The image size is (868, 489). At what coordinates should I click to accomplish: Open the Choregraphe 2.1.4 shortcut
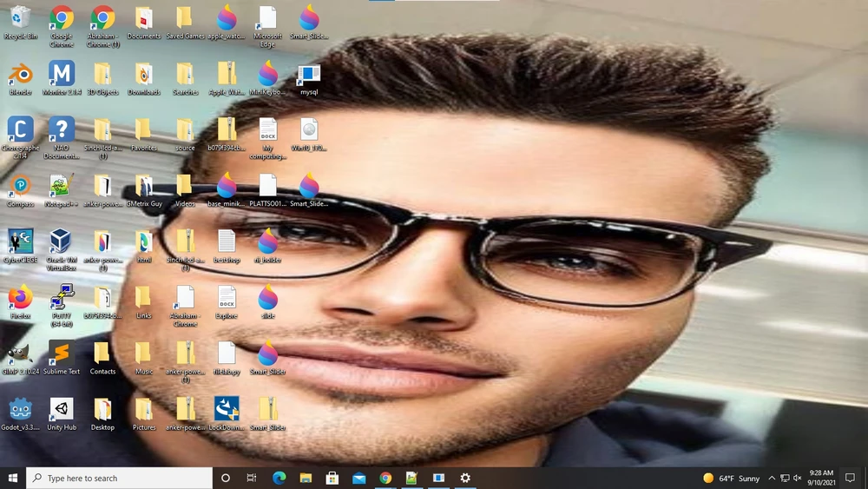21,137
